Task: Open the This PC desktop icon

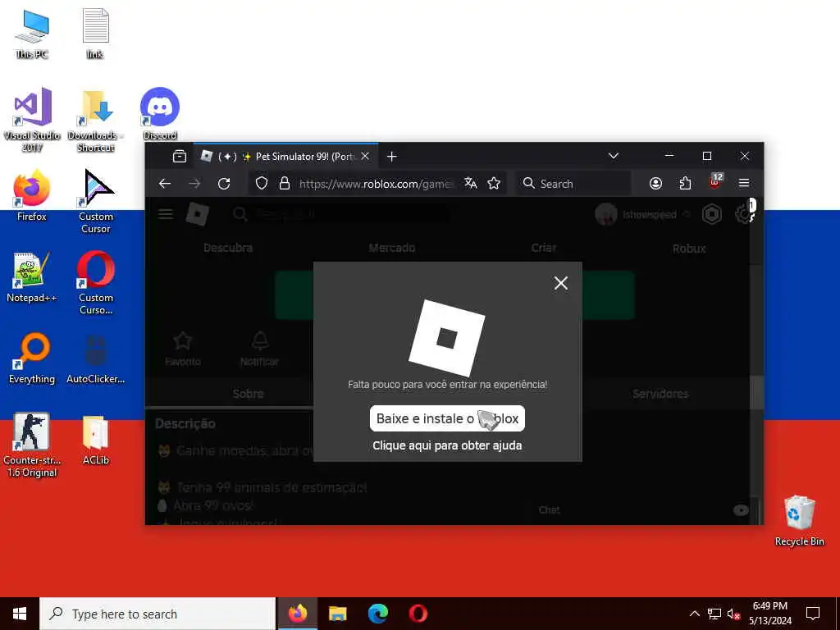Action: tap(32, 33)
